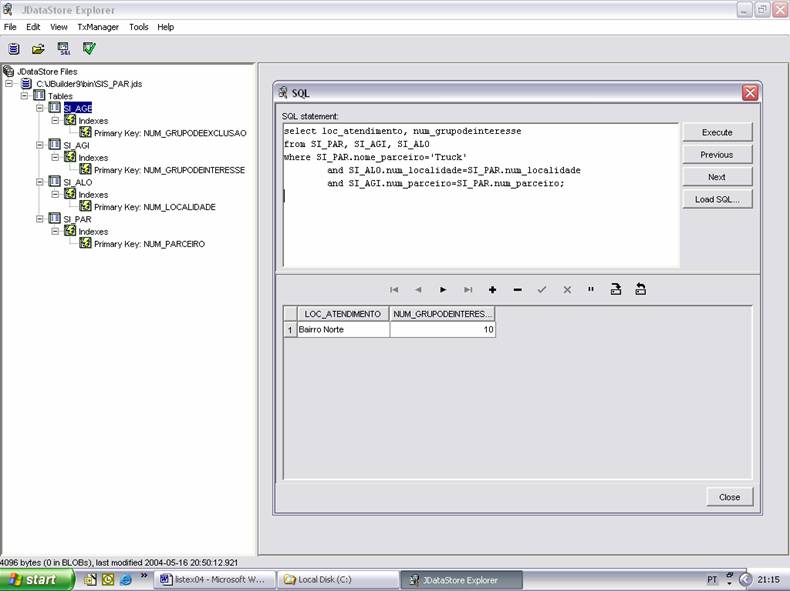This screenshot has width=790, height=591.
Task: Click NUM_GRUPODEEXCLUSAO primary key icon
Action: coord(85,132)
